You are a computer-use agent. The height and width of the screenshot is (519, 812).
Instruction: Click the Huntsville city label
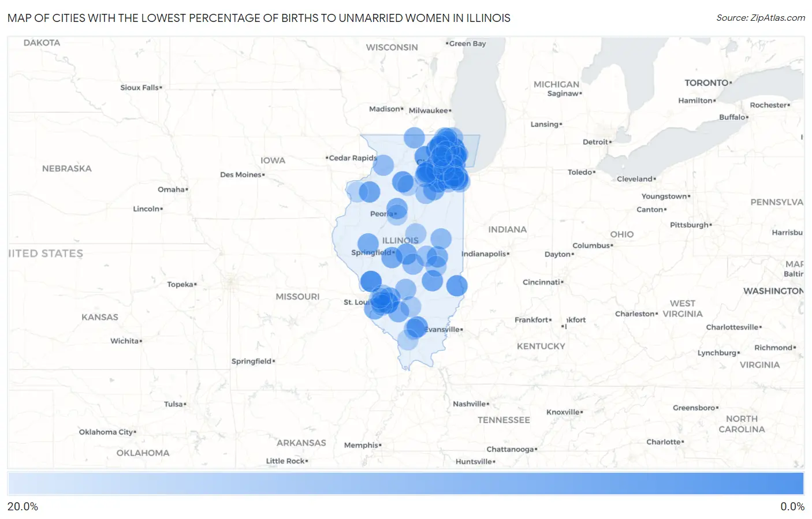pos(475,461)
